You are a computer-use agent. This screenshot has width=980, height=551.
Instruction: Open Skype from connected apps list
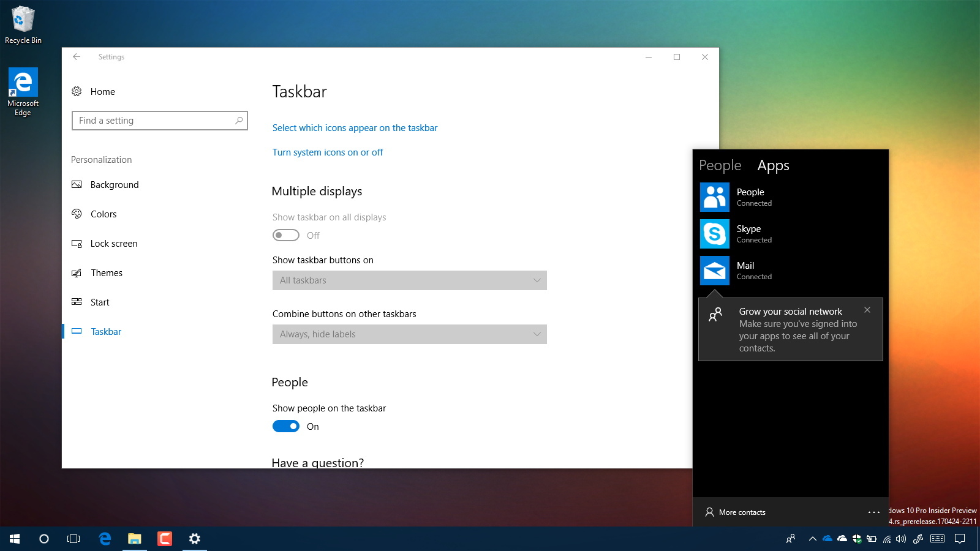click(x=714, y=234)
